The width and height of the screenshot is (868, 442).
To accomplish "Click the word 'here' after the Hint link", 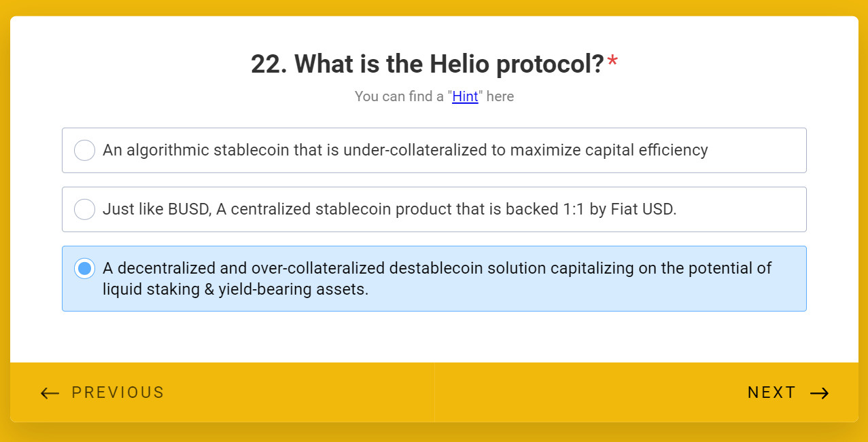I will (x=500, y=96).
